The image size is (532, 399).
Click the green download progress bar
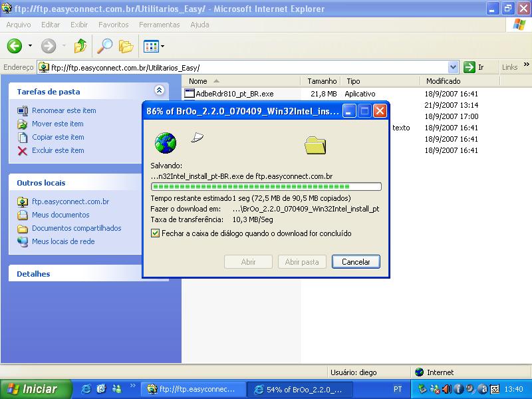pyautogui.click(x=267, y=187)
